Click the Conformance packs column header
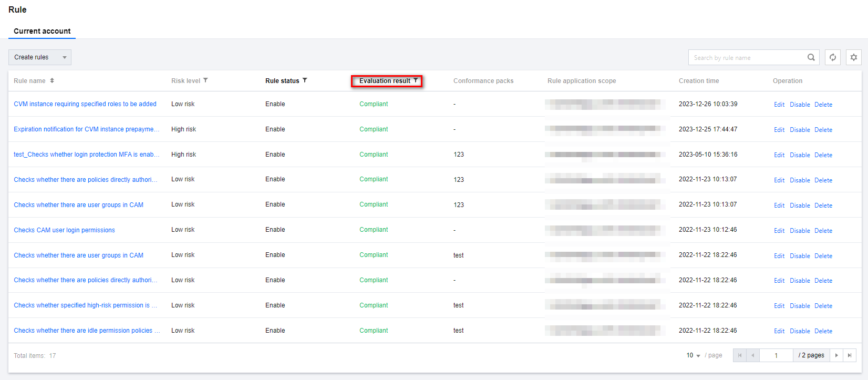This screenshot has width=868, height=380. click(x=483, y=81)
